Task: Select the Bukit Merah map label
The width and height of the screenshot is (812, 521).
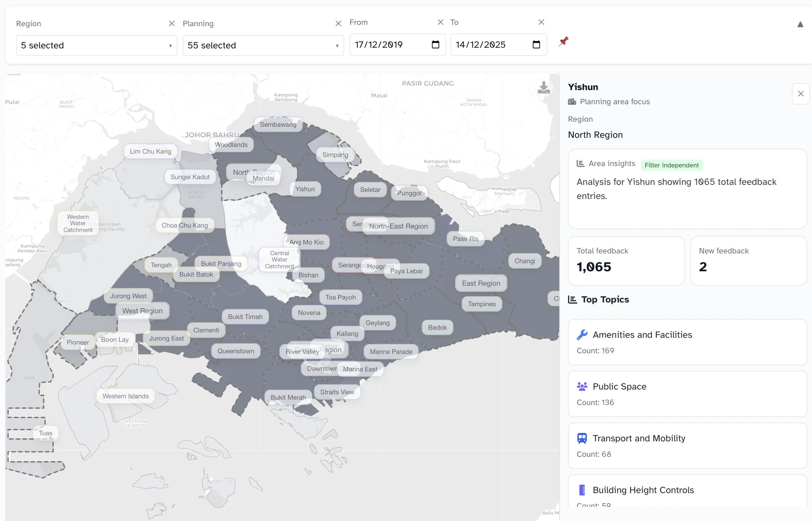Action: pos(288,398)
